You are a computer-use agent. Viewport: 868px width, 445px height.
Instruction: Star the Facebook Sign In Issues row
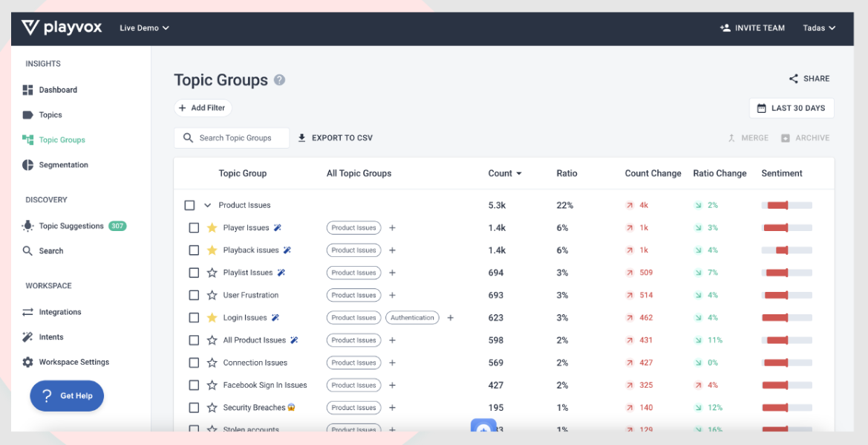coord(212,385)
